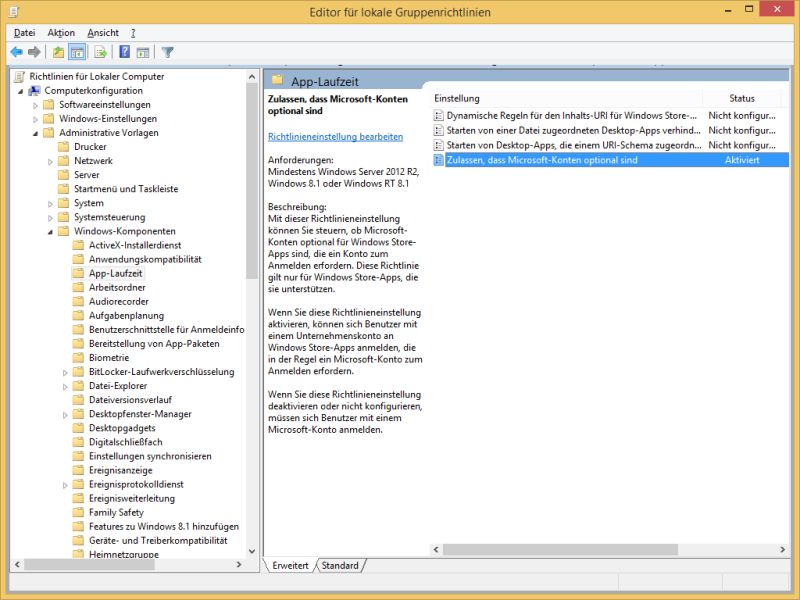Viewport: 800px width, 600px height.
Task: Open the Datei menu
Action: 24,33
